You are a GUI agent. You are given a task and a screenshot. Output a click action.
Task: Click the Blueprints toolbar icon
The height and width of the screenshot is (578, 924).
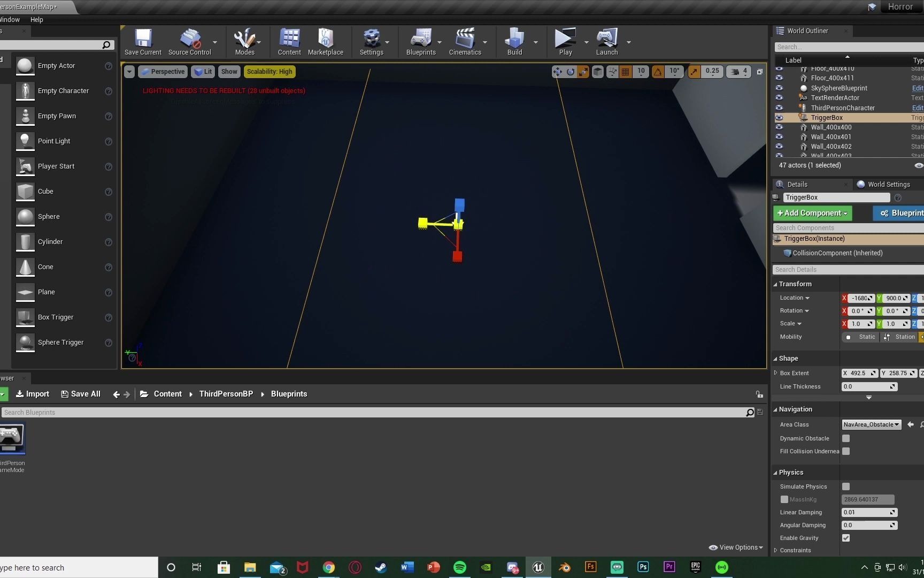421,42
